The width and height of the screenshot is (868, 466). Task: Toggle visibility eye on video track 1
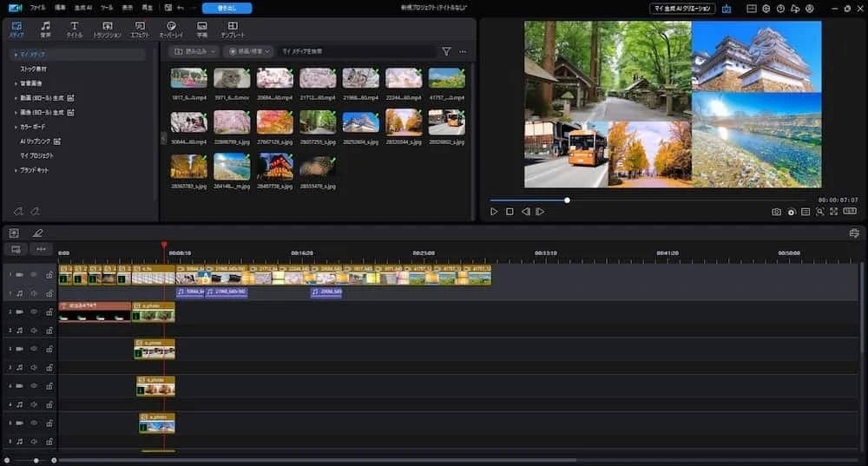34,275
